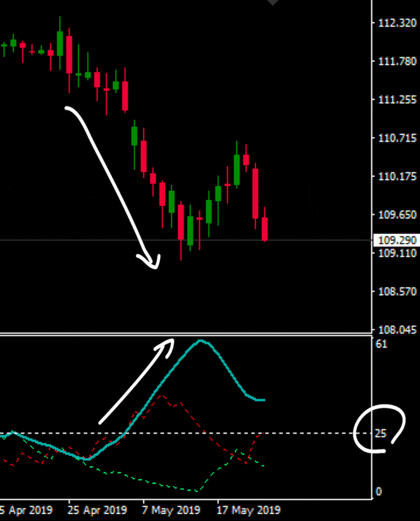Select the 61 value on the indicator scale
This screenshot has height=521, width=420.
tap(382, 344)
